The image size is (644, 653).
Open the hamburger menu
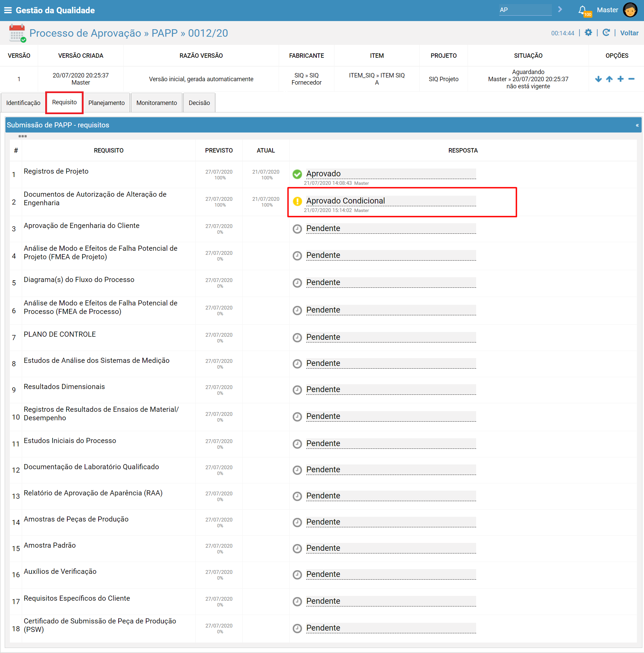coord(7,10)
